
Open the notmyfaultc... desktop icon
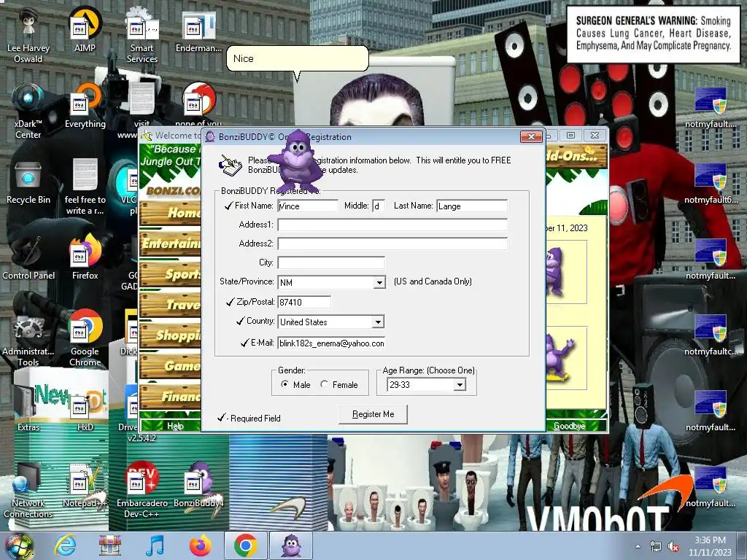(711, 335)
